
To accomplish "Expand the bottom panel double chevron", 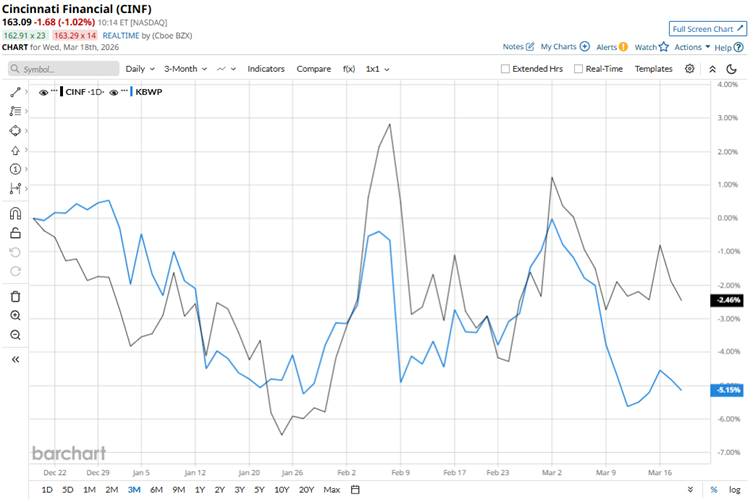I will 690,490.
